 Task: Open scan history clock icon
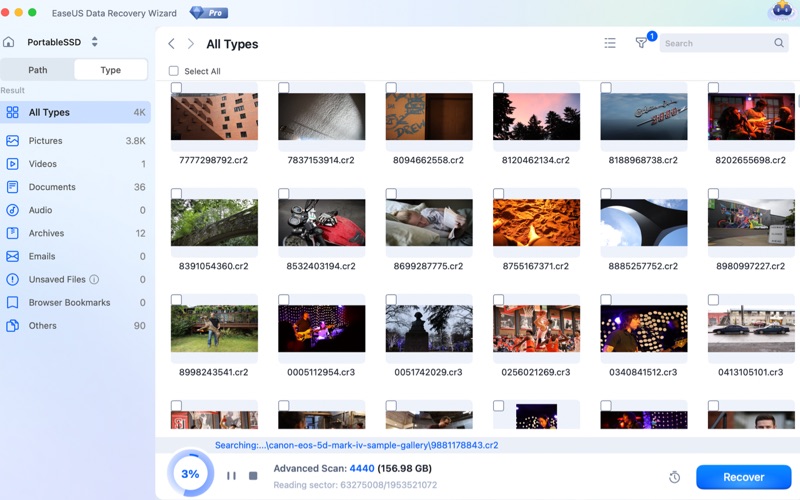674,477
